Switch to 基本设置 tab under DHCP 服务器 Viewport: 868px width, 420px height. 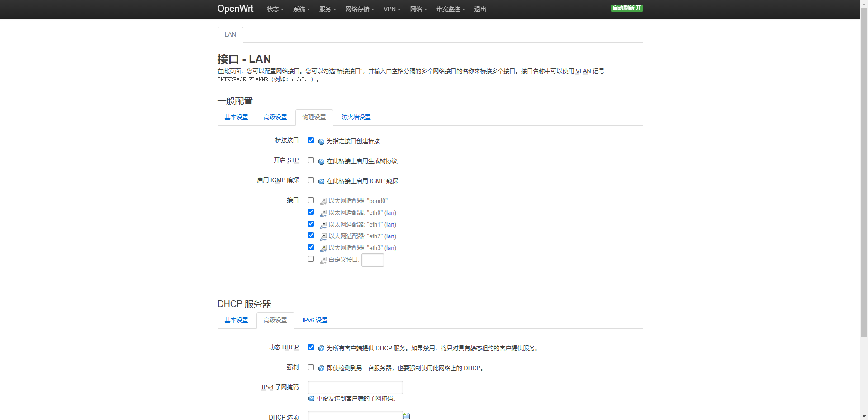click(236, 321)
